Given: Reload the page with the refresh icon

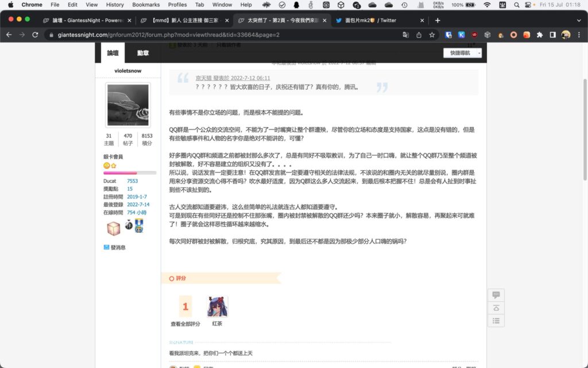Looking at the screenshot, I should click(36, 34).
